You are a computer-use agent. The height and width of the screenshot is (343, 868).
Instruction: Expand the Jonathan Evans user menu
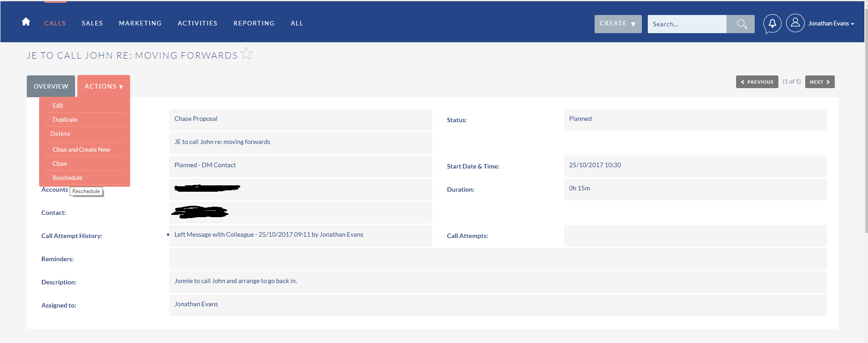coord(831,24)
